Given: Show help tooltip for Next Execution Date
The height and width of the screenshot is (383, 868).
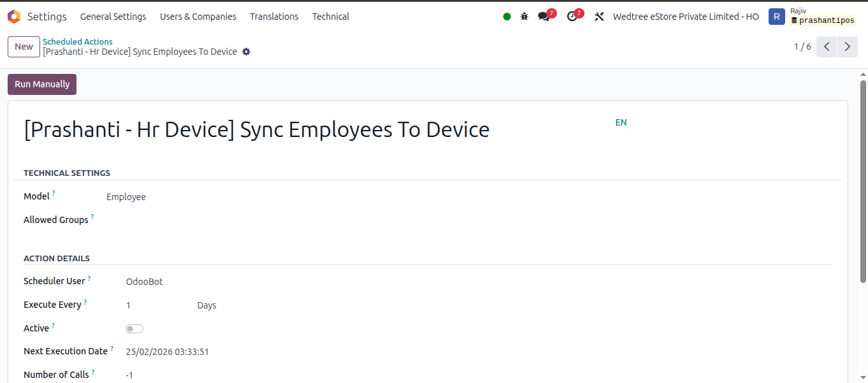Looking at the screenshot, I should pos(112,348).
